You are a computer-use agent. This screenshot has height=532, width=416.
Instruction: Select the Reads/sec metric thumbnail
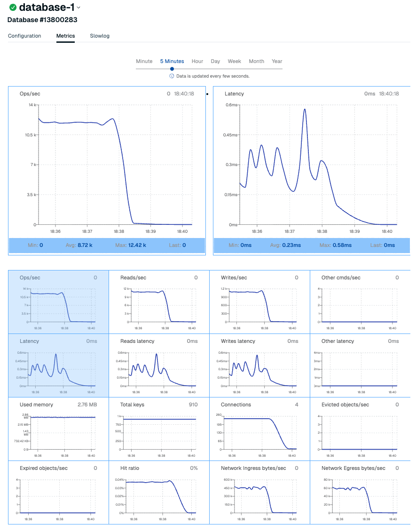(159, 302)
